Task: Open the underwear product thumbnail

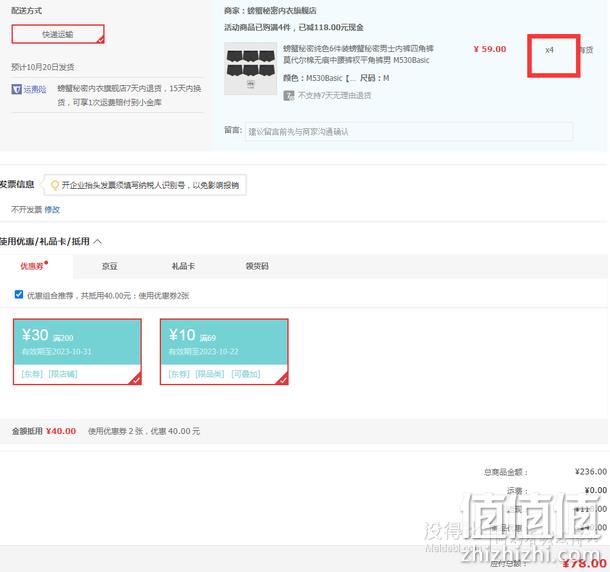Action: tap(251, 68)
